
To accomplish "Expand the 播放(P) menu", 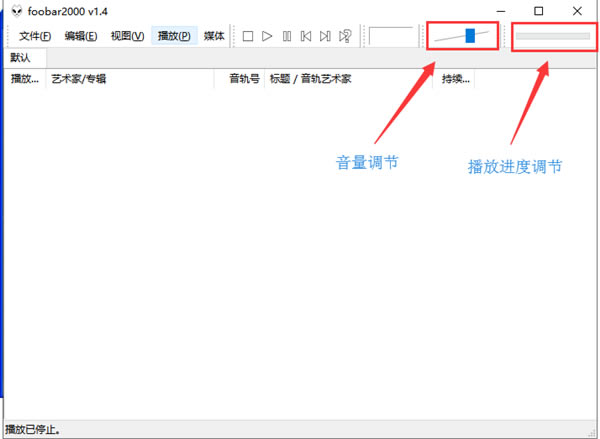I will (174, 36).
